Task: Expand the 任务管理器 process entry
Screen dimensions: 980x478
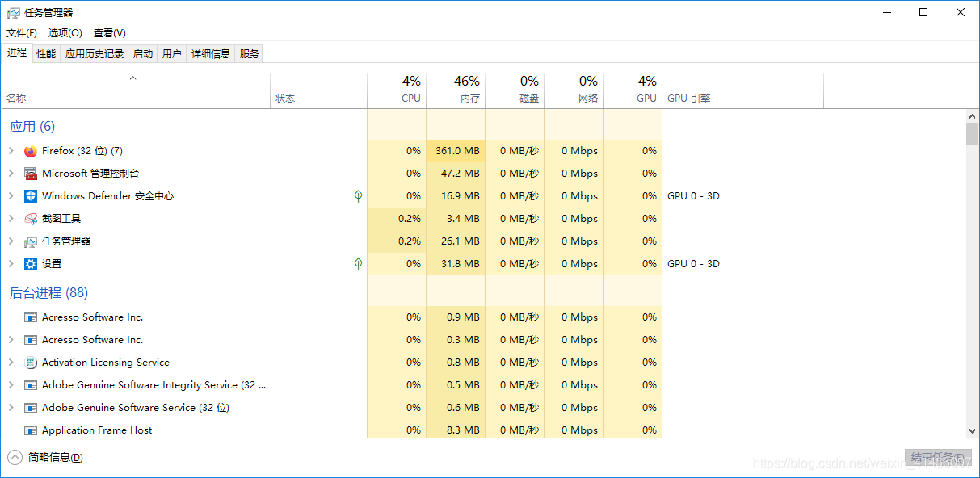Action: (x=11, y=241)
